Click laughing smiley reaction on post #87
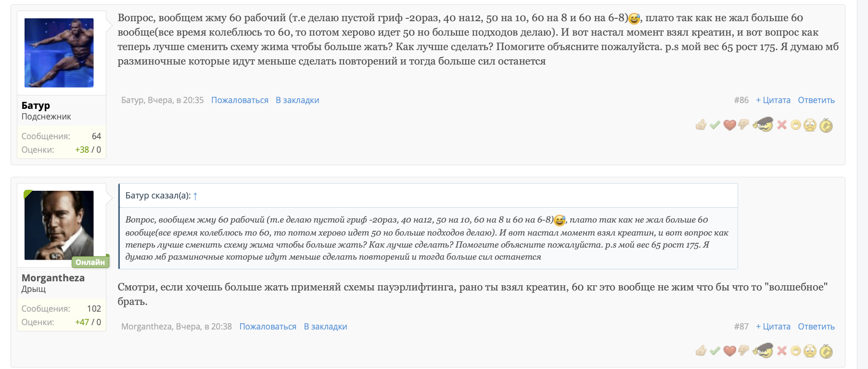 [x=796, y=351]
